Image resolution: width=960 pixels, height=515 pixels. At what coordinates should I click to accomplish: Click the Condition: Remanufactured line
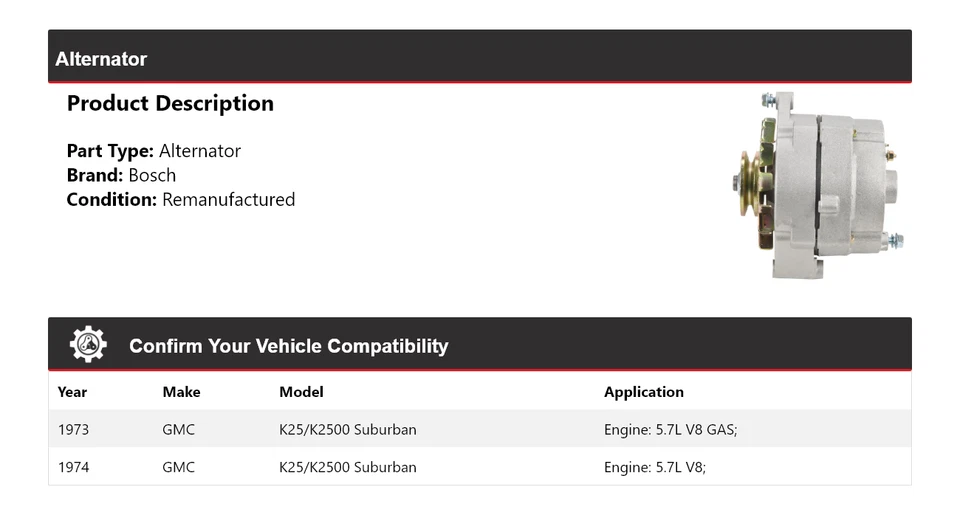click(181, 199)
